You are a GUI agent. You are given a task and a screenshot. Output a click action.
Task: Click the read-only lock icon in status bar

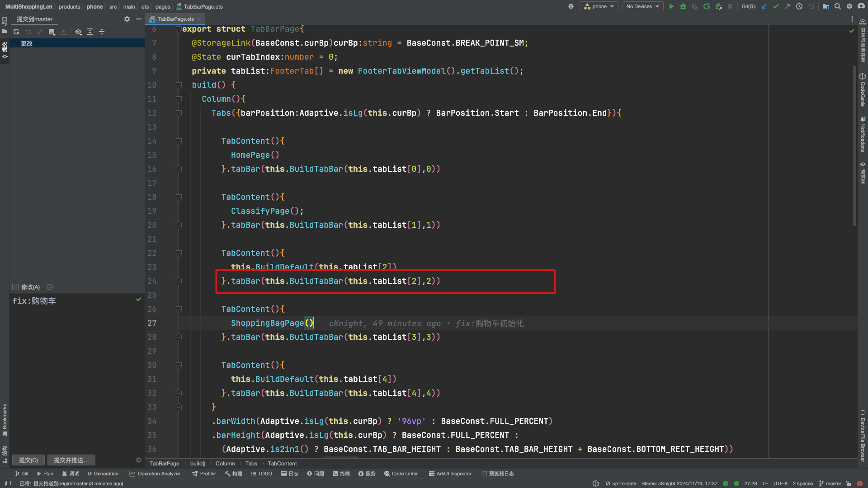[849, 483]
